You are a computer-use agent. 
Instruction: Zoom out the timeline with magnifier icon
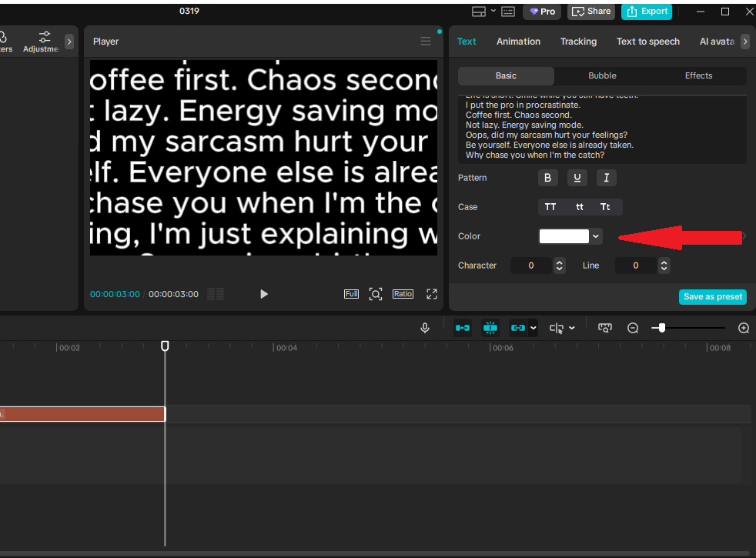(632, 327)
